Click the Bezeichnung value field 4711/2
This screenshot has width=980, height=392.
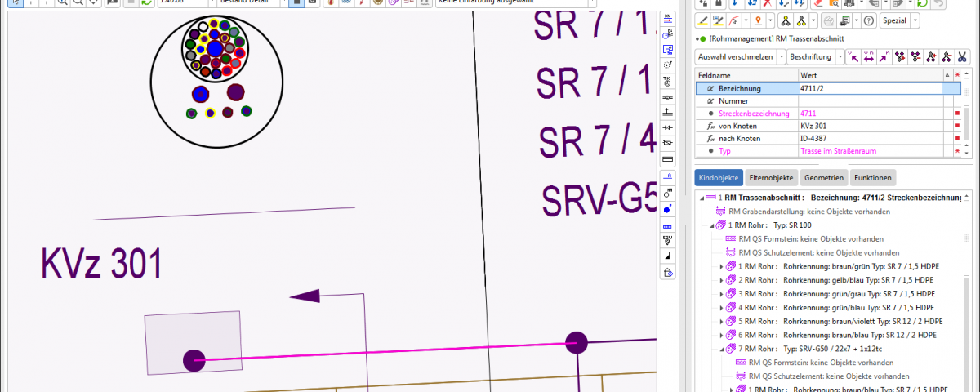pos(870,88)
